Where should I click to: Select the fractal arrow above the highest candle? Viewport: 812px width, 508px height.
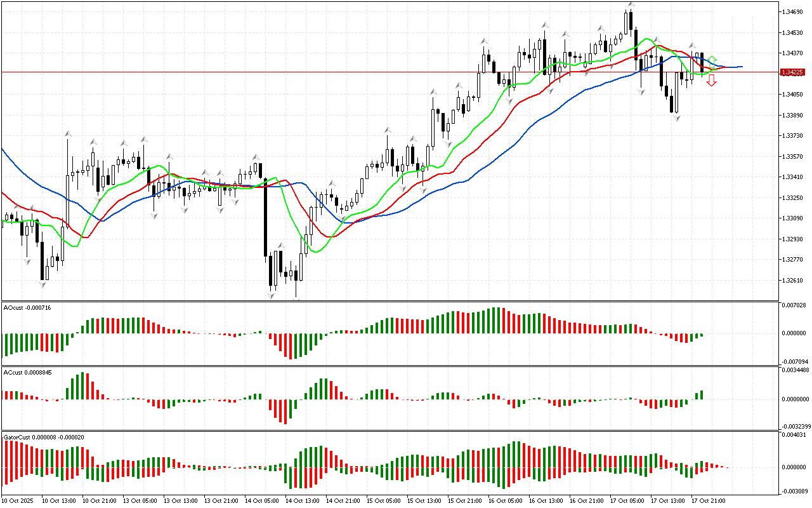(631, 4)
